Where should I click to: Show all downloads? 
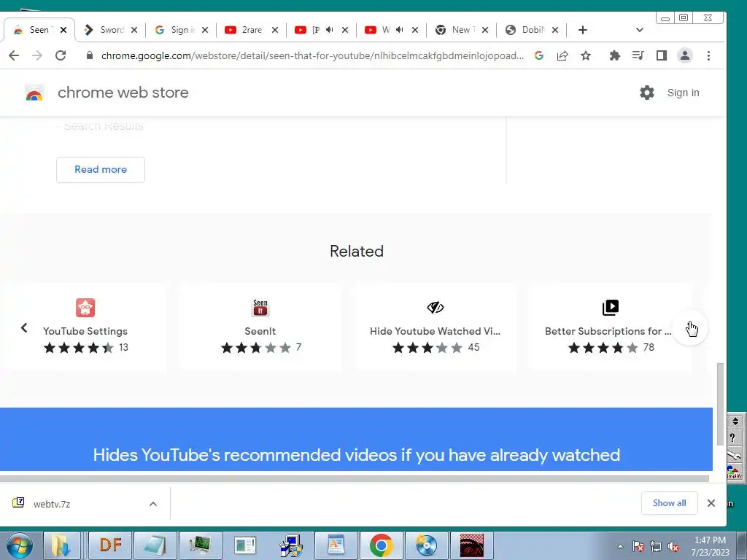pyautogui.click(x=669, y=503)
